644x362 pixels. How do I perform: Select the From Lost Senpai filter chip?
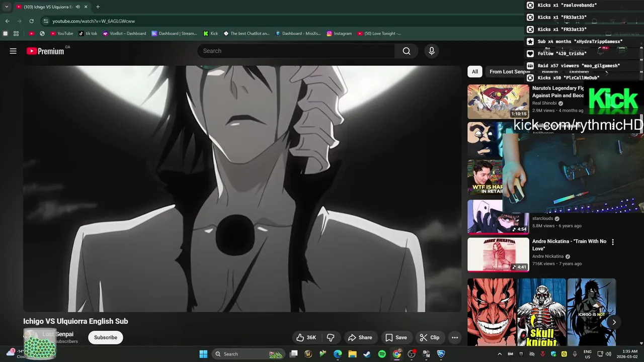[x=509, y=71]
